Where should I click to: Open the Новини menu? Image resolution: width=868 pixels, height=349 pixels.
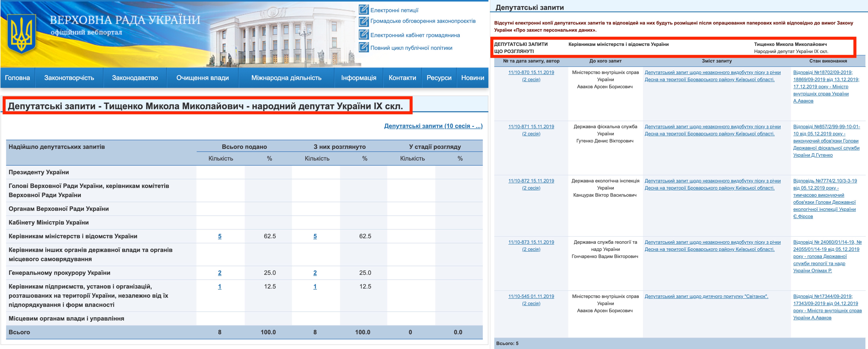(x=473, y=78)
